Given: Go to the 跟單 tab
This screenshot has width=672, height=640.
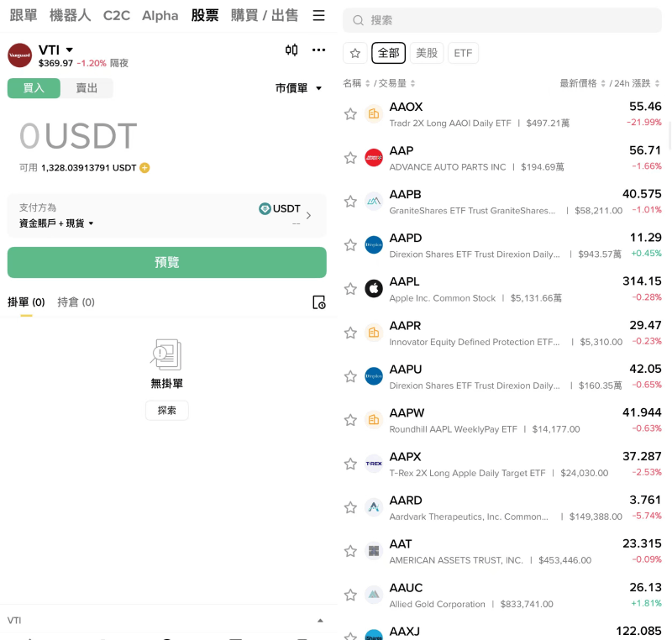Looking at the screenshot, I should [24, 16].
